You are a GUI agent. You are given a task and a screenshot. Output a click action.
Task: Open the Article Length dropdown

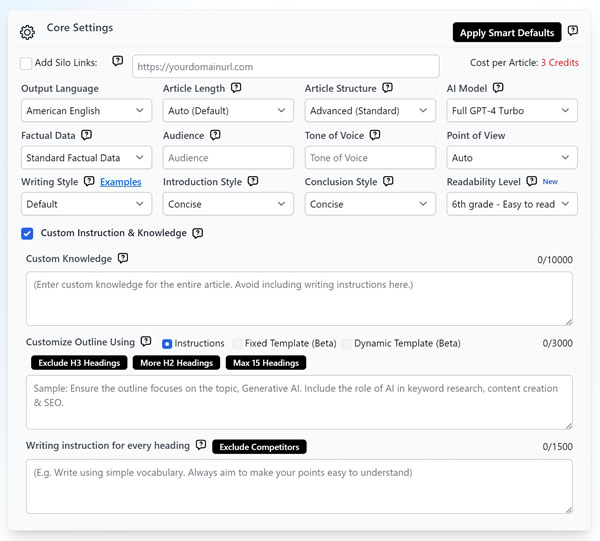pos(228,111)
